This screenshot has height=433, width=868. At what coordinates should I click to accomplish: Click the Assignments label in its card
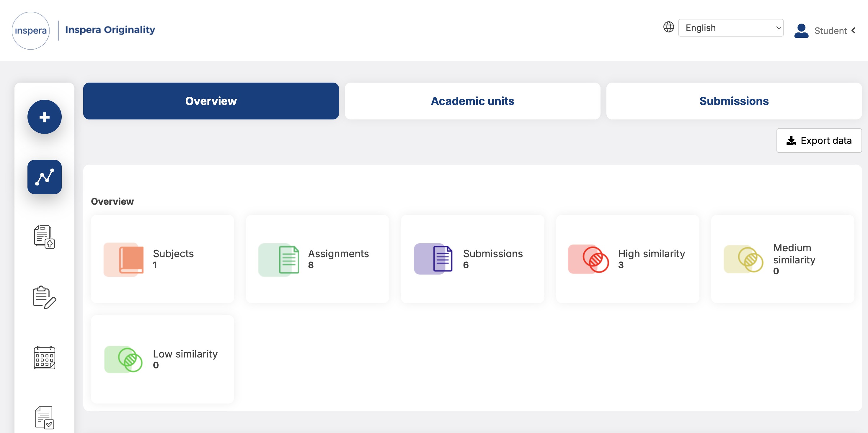click(338, 254)
